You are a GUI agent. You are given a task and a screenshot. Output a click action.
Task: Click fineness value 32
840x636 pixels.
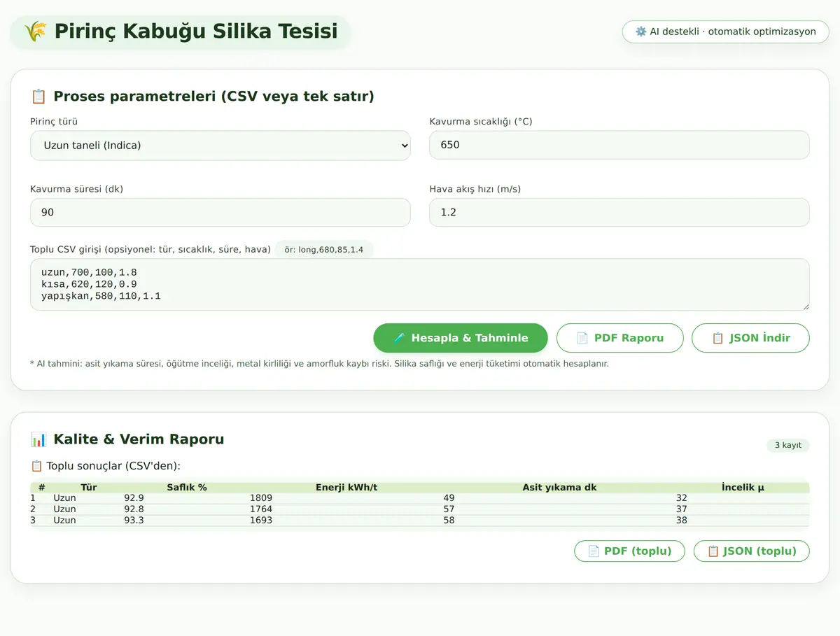(682, 498)
